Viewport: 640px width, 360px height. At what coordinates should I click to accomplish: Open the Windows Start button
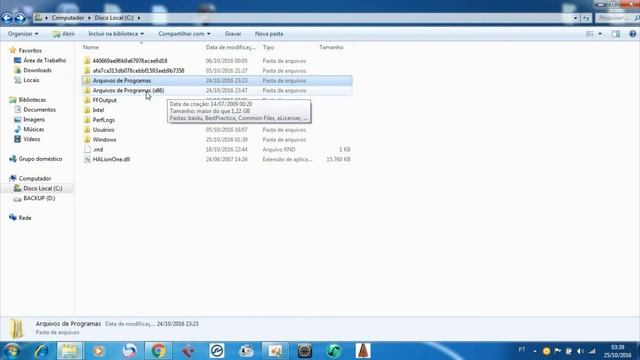pos(11,351)
